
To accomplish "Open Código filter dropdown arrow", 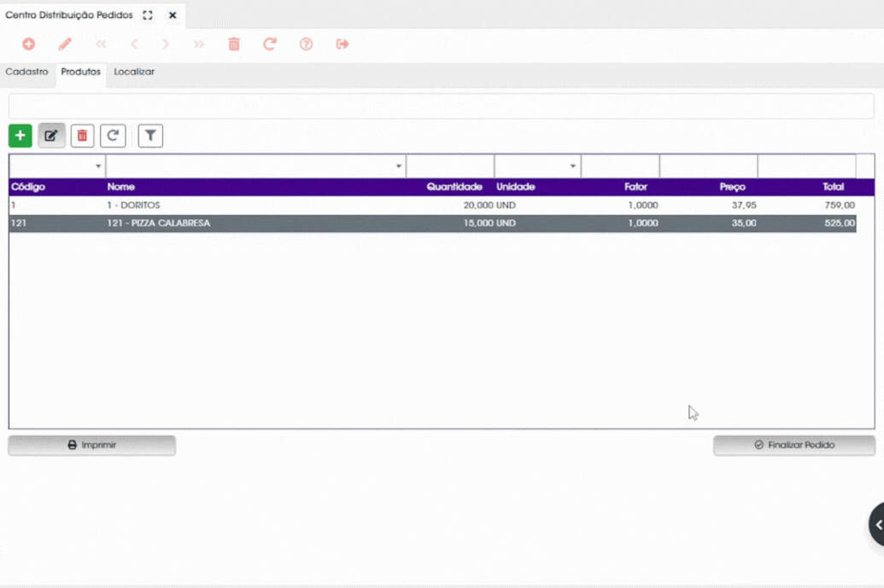I will 98,166.
